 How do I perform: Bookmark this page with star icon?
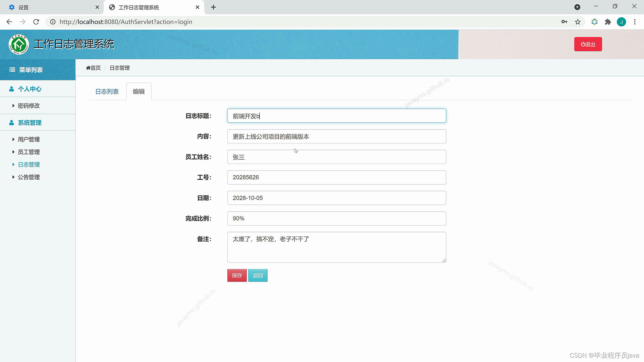pos(578,22)
